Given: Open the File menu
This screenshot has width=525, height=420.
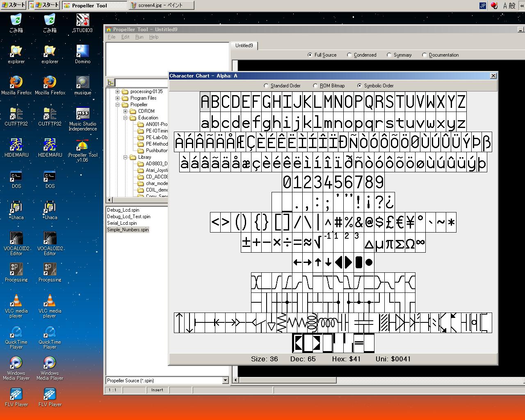Looking at the screenshot, I should coord(112,37).
